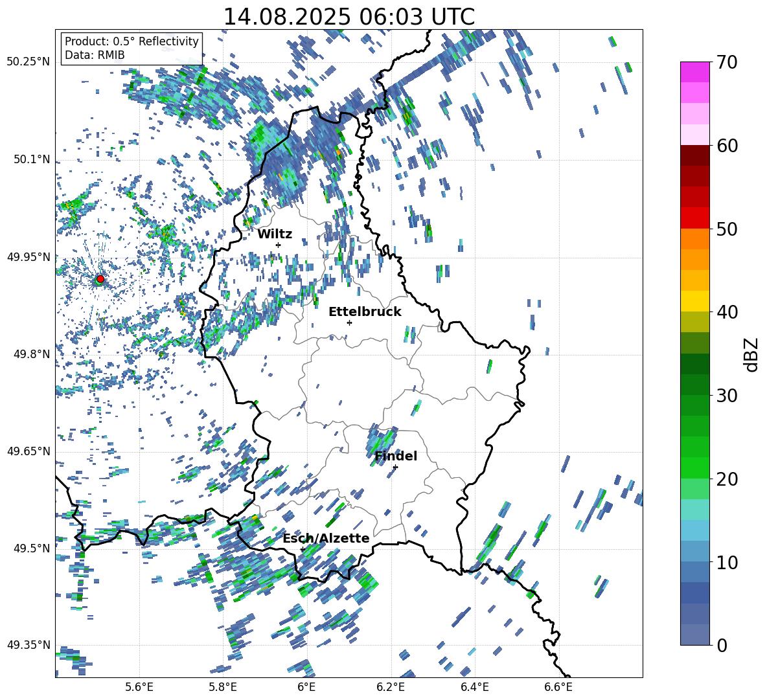Click the Ettelbruck city label
The height and width of the screenshot is (700, 767).
tap(365, 311)
